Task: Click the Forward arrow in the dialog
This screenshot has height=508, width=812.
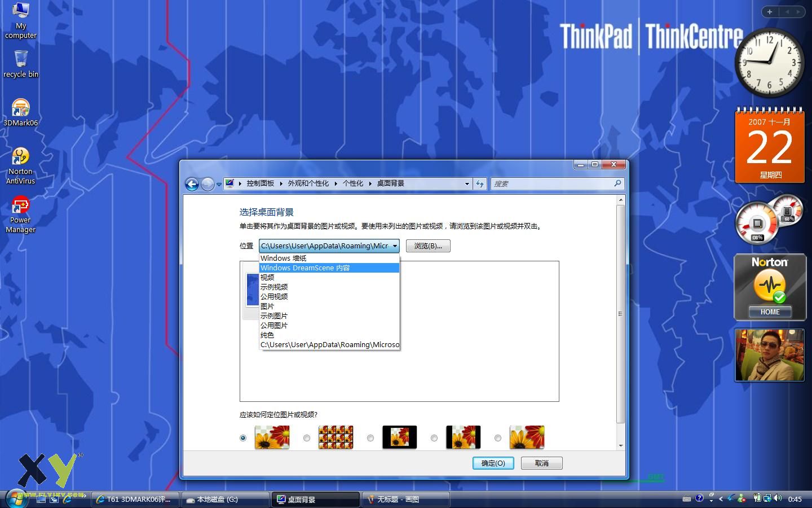Action: 207,184
